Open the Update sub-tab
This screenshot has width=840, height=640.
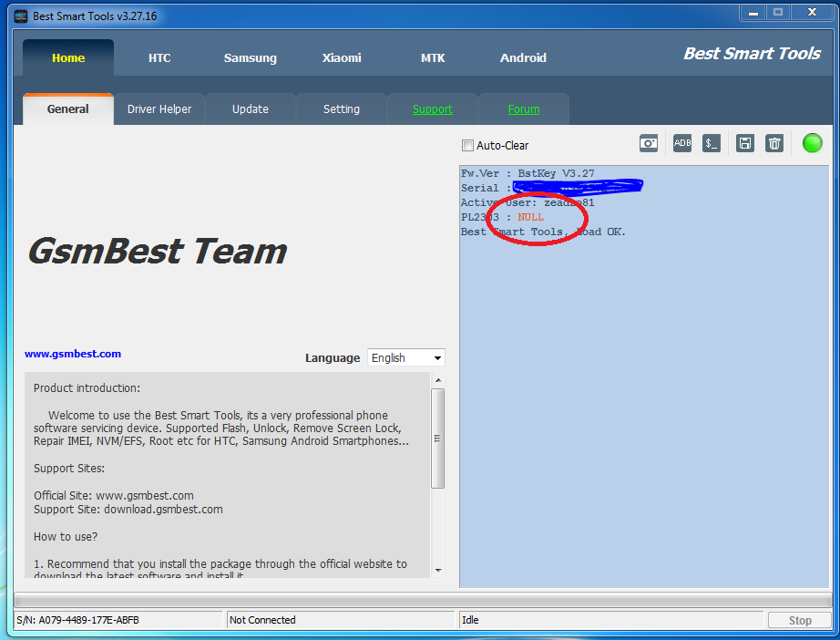(x=251, y=109)
